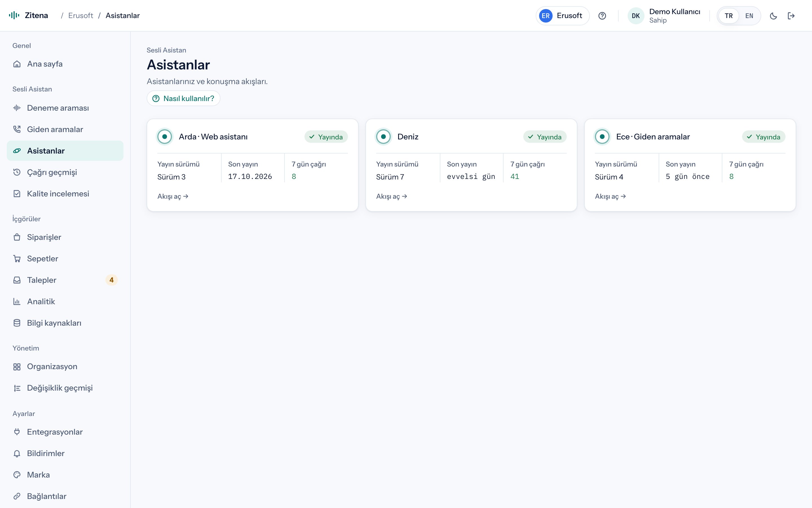Click the history clock icon beside Çağrı geçmişi
The height and width of the screenshot is (508, 812).
[17, 172]
